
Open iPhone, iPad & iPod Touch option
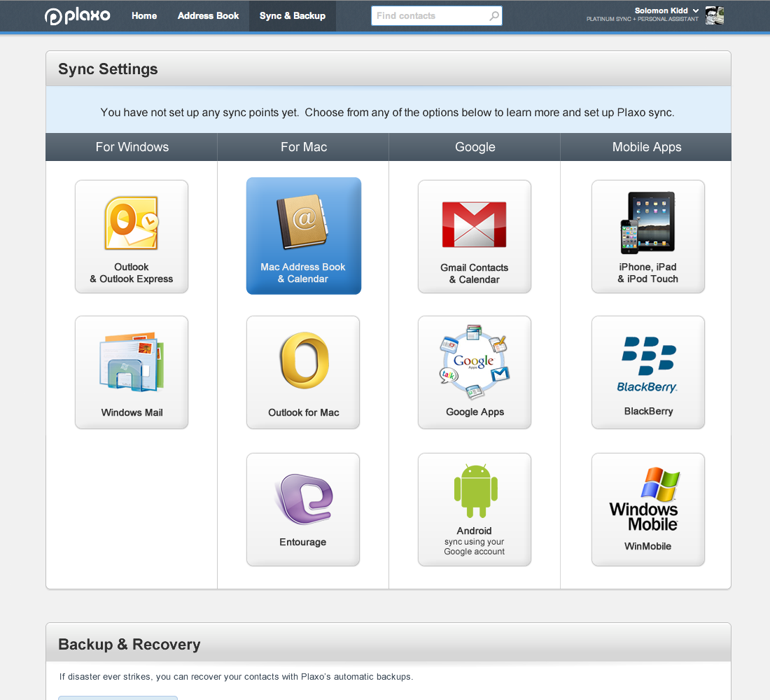pyautogui.click(x=647, y=237)
